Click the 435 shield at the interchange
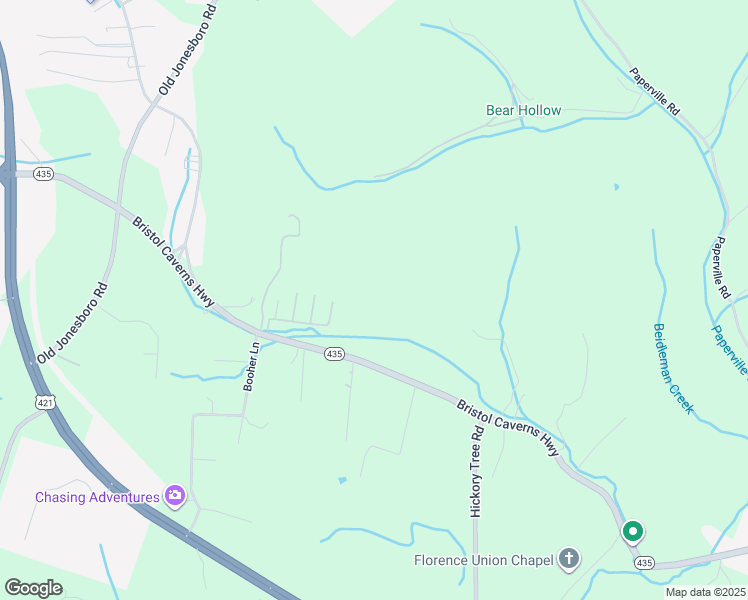 pyautogui.click(x=43, y=174)
